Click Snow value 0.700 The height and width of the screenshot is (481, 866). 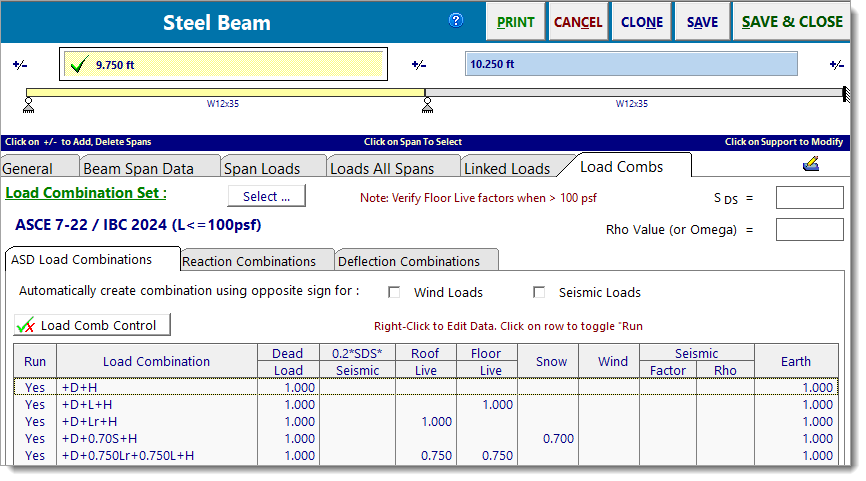[558, 439]
